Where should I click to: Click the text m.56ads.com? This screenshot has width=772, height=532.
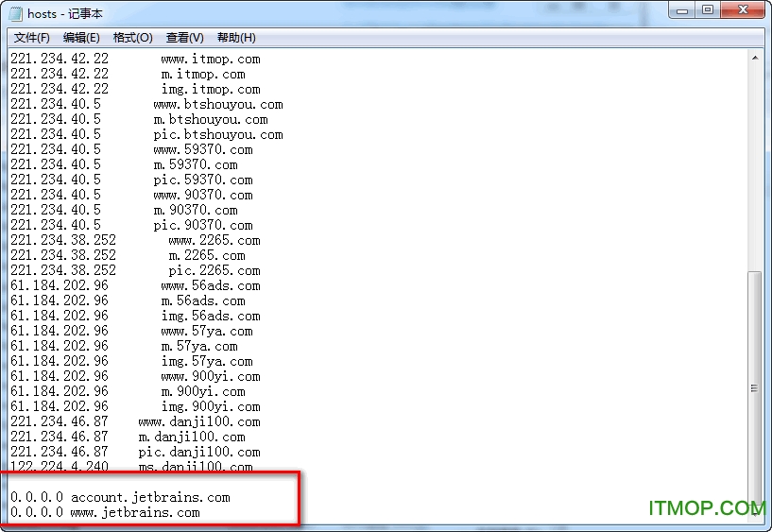[x=203, y=301]
